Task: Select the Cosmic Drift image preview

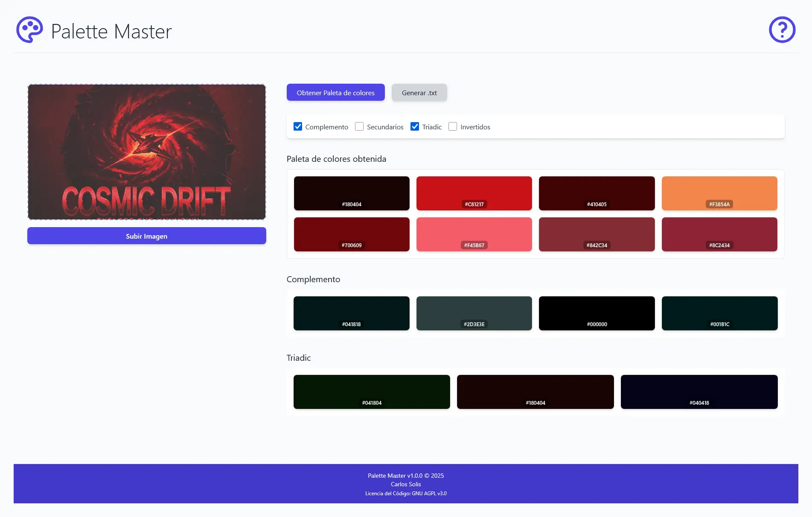Action: [146, 152]
